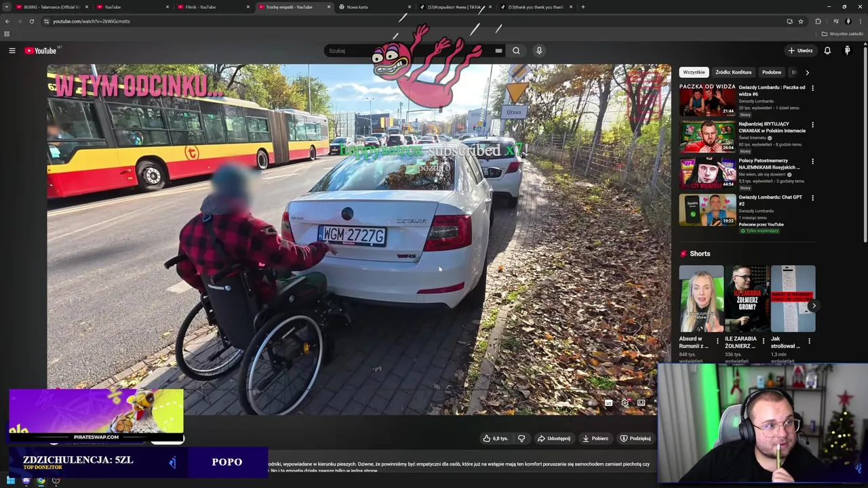
Task: Click the Udostępnij share button
Action: tap(554, 439)
